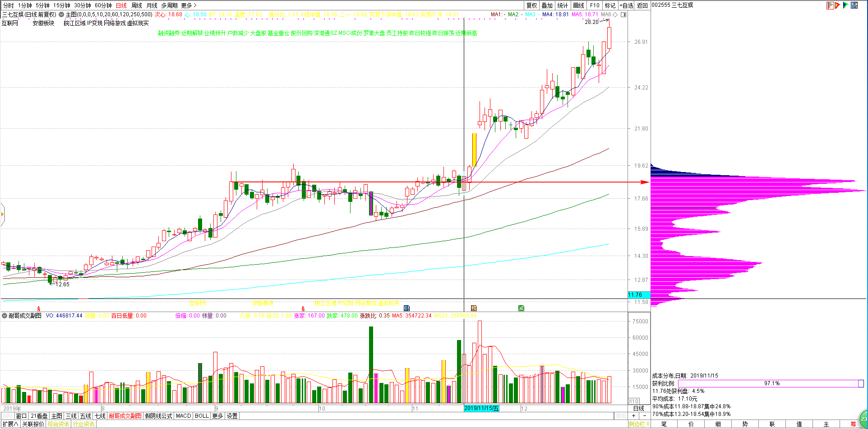Zoom out chart with minus button
This screenshot has height=429, width=868.
(644, 416)
